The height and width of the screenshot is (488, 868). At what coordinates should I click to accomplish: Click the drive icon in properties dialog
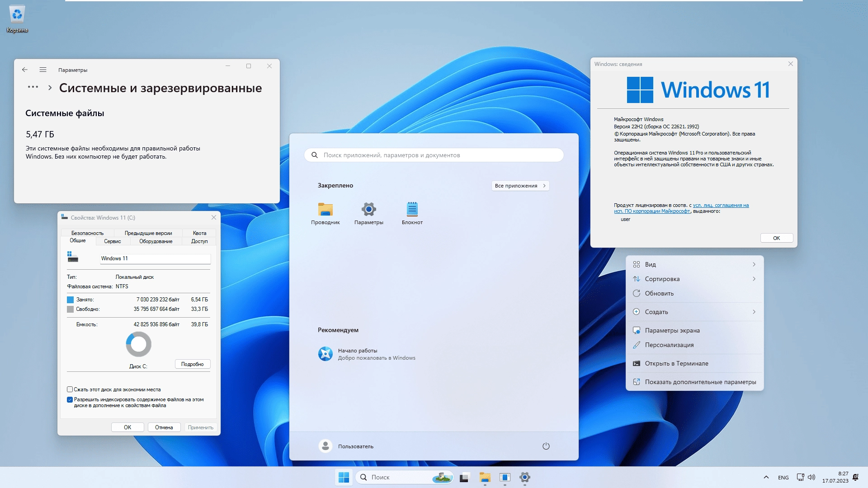(x=72, y=257)
